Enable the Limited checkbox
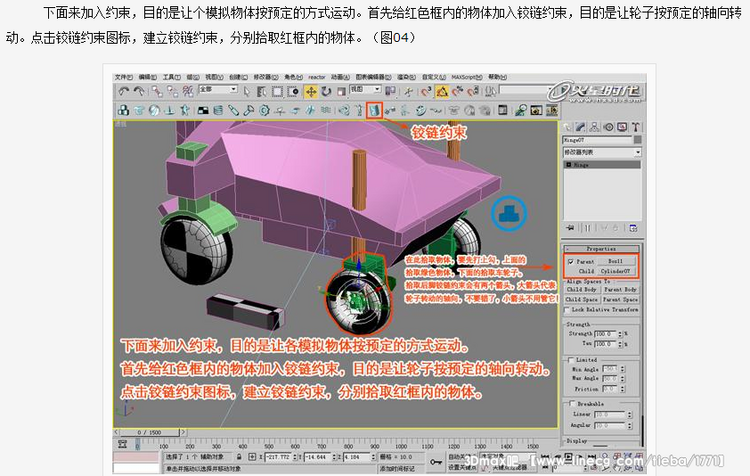This screenshot has width=750, height=476. (571, 360)
